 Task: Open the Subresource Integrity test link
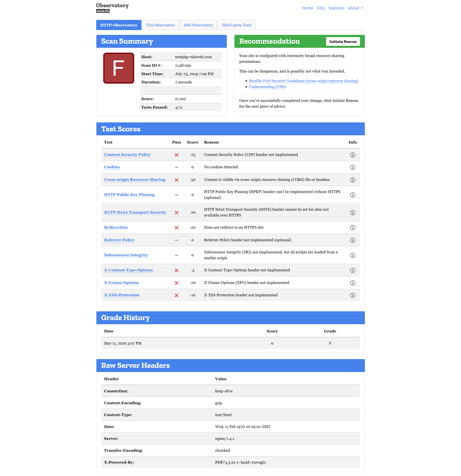[126, 255]
